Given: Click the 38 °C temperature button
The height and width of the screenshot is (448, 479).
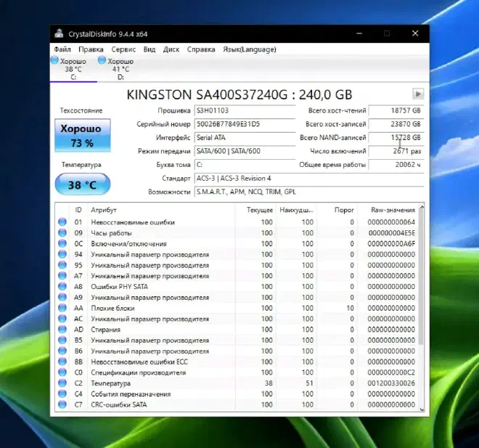Looking at the screenshot, I should pos(83,184).
